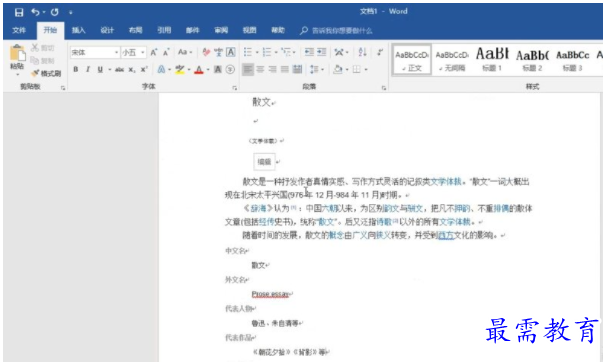Image resolution: width=607 pixels, height=362 pixels.
Task: Select align left paragraph button
Action: pyautogui.click(x=248, y=69)
